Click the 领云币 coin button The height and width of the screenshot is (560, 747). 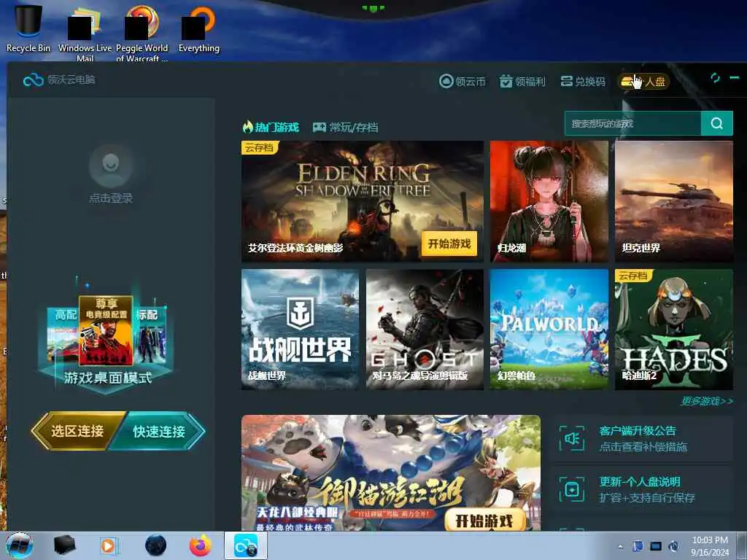tap(462, 82)
